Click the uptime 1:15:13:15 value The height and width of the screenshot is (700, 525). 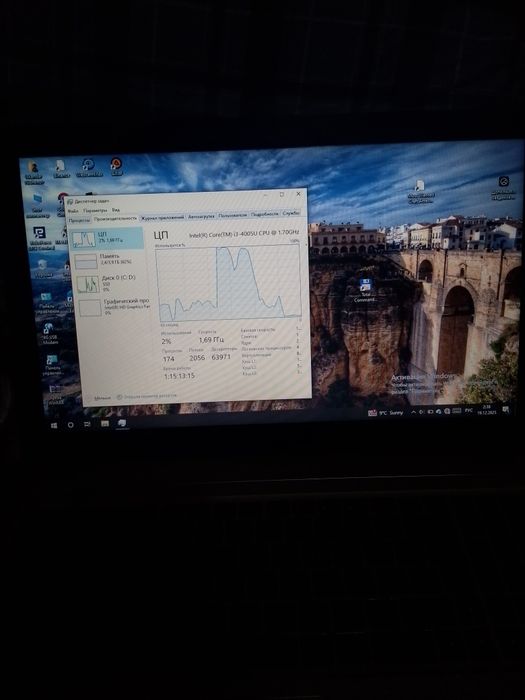[x=179, y=376]
